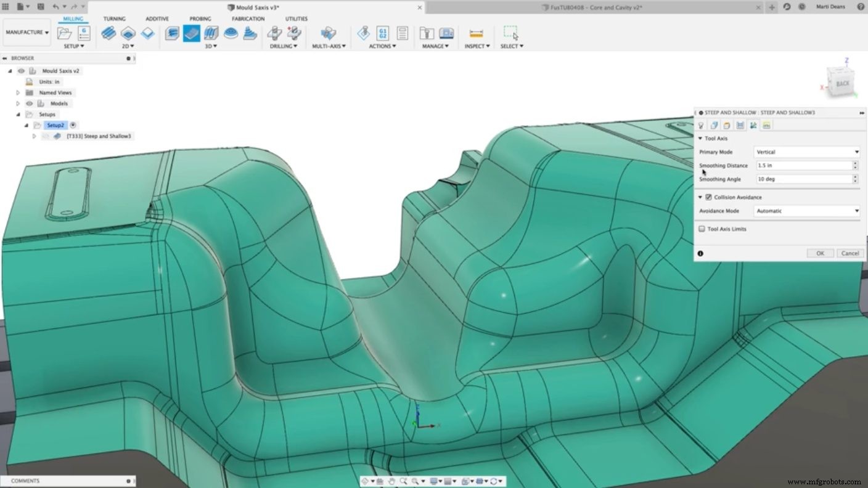Viewport: 868px width, 488px height.
Task: Switch to the Geometry tab icon in dialog
Action: click(714, 126)
